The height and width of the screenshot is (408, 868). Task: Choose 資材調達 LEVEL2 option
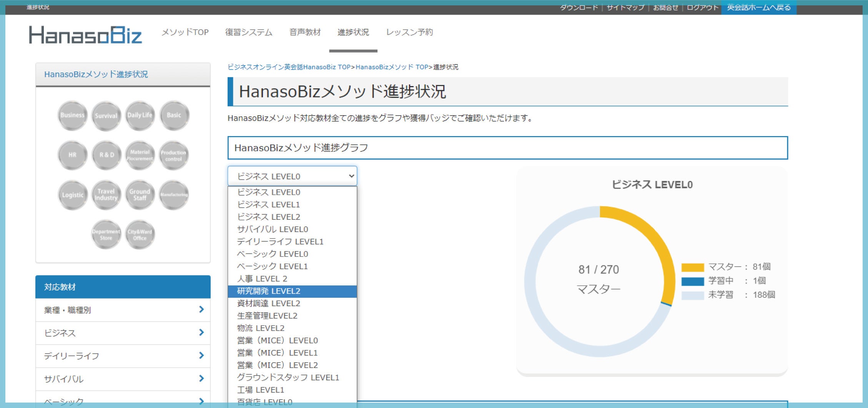(x=292, y=304)
